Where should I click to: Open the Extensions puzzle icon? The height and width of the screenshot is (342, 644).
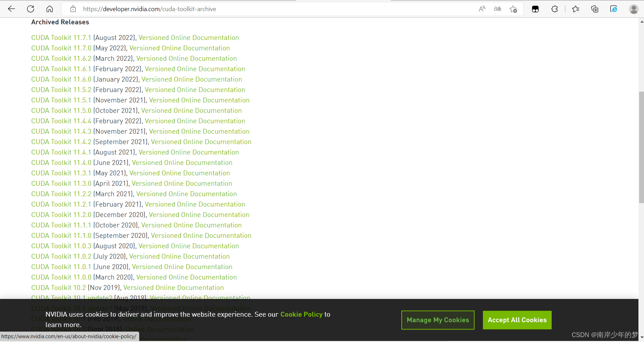(x=554, y=9)
